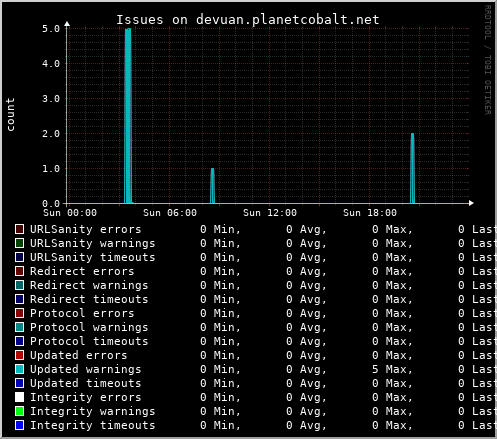The width and height of the screenshot is (497, 439).
Task: Click the RRDTOOL / TOBI OETIKER watermark
Action: (x=487, y=60)
